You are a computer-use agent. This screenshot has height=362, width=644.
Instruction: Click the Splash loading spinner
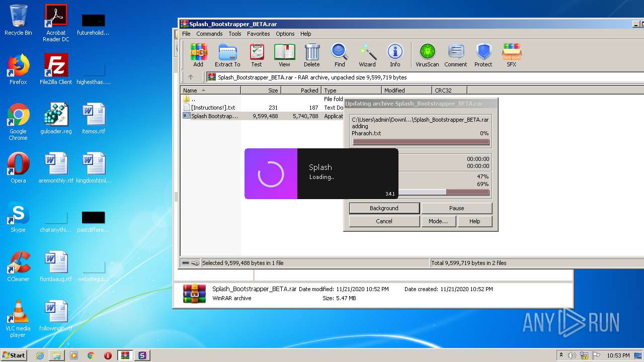[271, 174]
